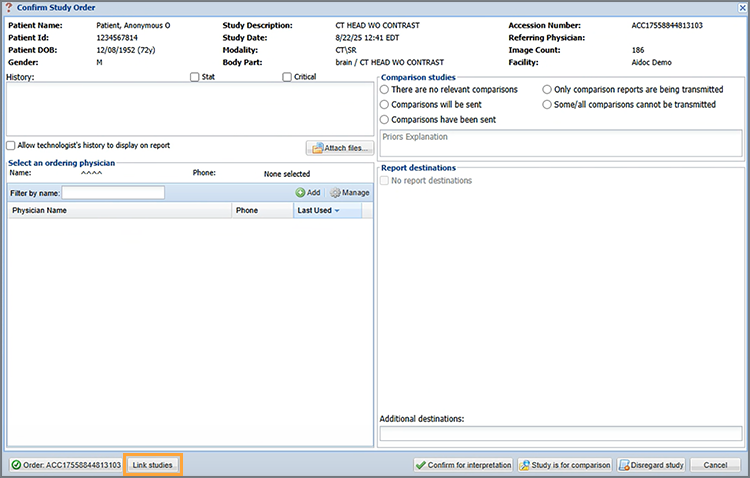The width and height of the screenshot is (750, 478).
Task: Close the Confirm Study Order dialog
Action: [x=741, y=7]
